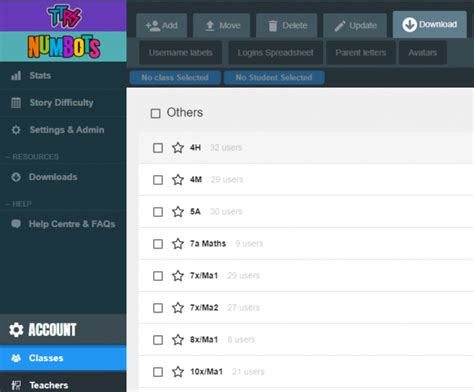Image resolution: width=474 pixels, height=392 pixels.
Task: Open Teachers section
Action: coord(63,384)
